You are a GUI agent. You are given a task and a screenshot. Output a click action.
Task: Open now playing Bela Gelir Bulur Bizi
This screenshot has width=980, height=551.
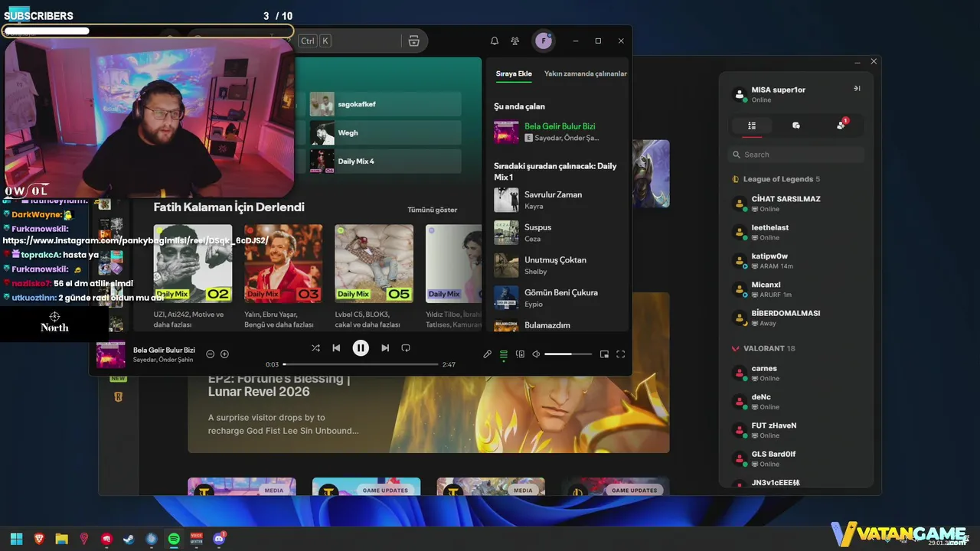[x=558, y=132]
